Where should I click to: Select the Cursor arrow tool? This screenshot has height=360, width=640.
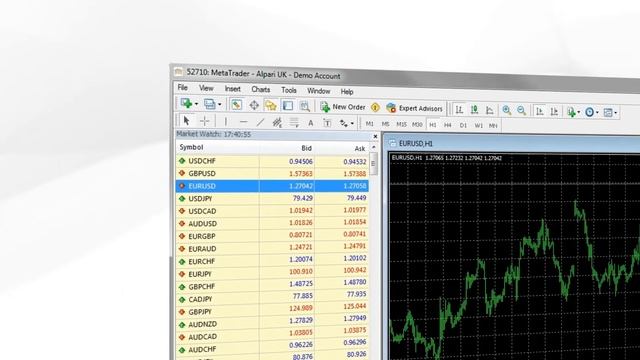point(187,120)
